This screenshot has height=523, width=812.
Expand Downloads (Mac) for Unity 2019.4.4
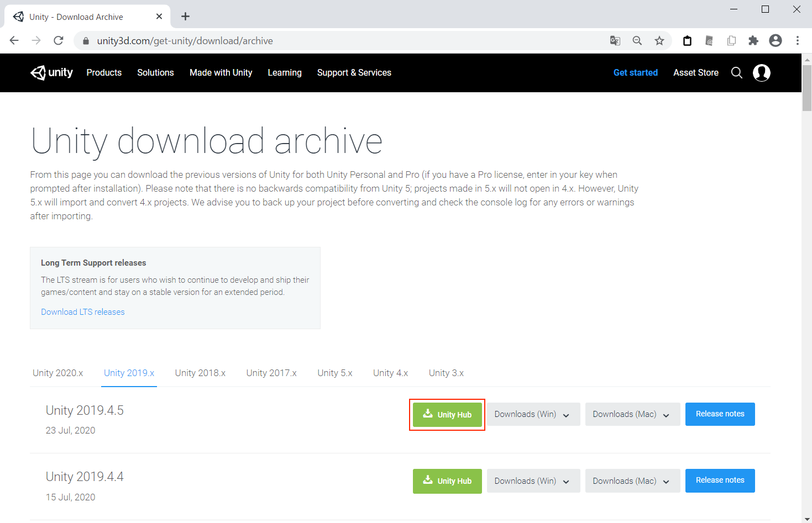pyautogui.click(x=631, y=481)
